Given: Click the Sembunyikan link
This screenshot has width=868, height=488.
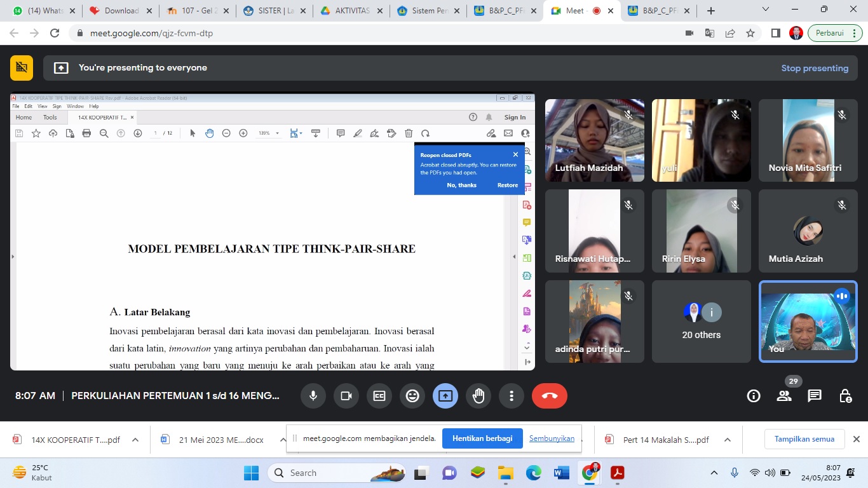Looking at the screenshot, I should click(552, 438).
